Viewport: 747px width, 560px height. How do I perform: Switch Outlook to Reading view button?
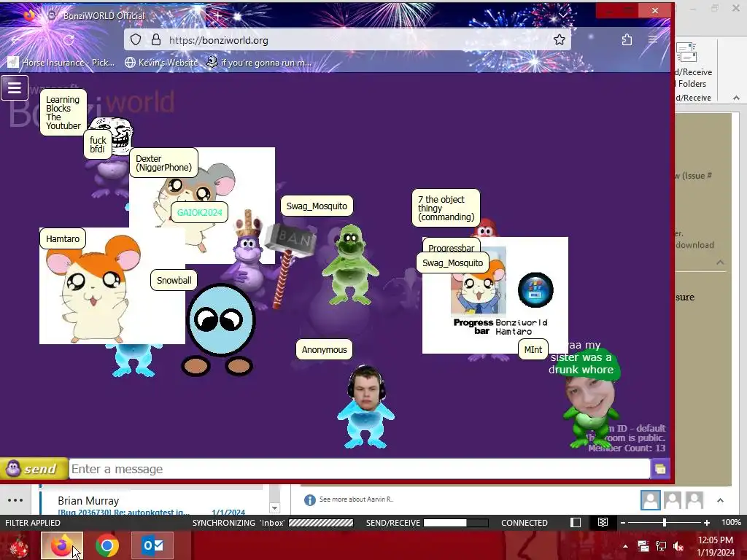tap(603, 522)
